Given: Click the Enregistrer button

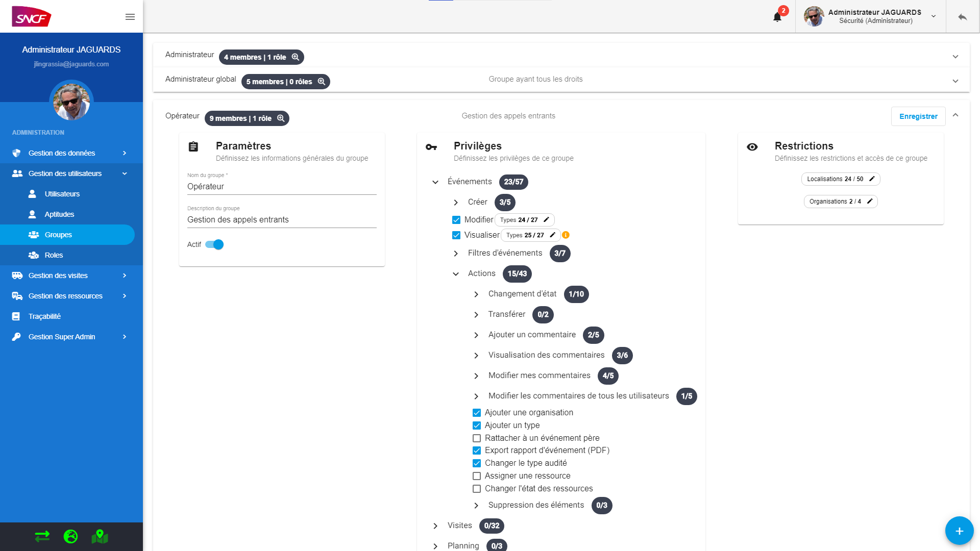Looking at the screenshot, I should [918, 116].
